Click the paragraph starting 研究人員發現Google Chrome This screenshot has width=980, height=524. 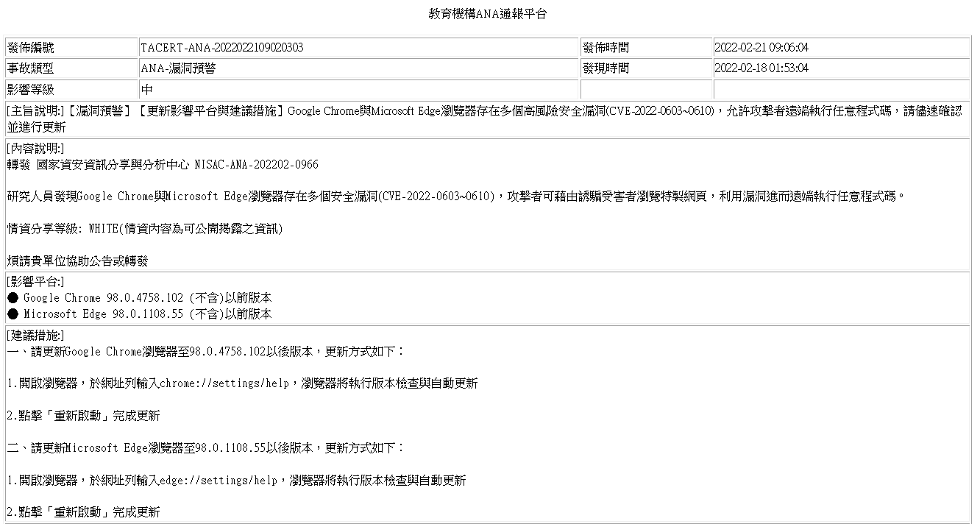click(x=455, y=196)
